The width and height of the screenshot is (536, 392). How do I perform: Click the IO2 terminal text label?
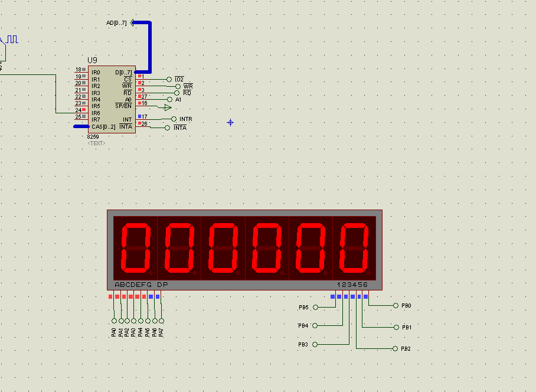179,79
